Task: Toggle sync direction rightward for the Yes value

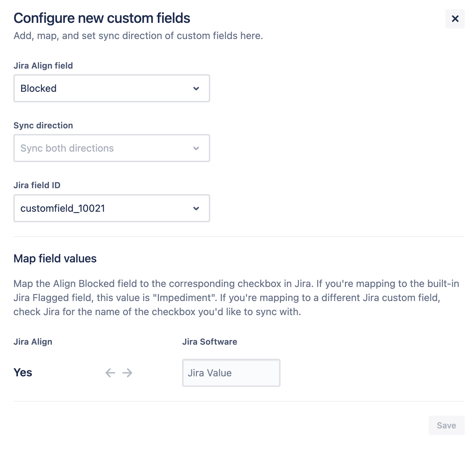Action: (x=128, y=372)
